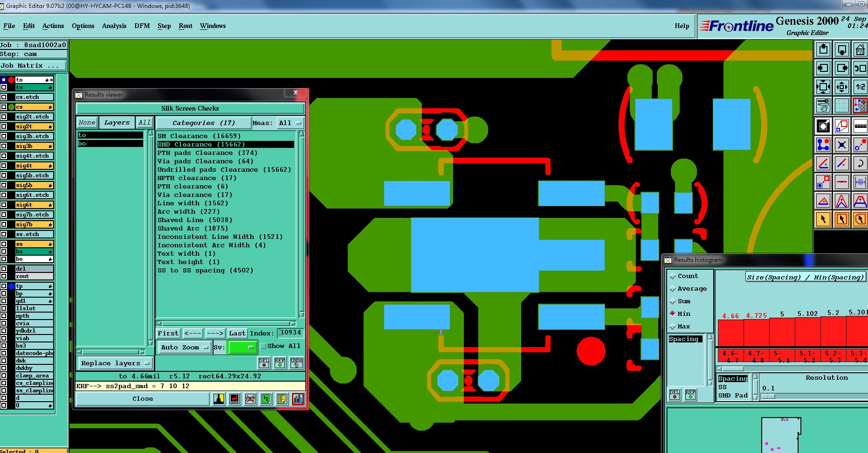Tick the Show All checkbox
This screenshot has height=453, width=868.
[x=263, y=346]
